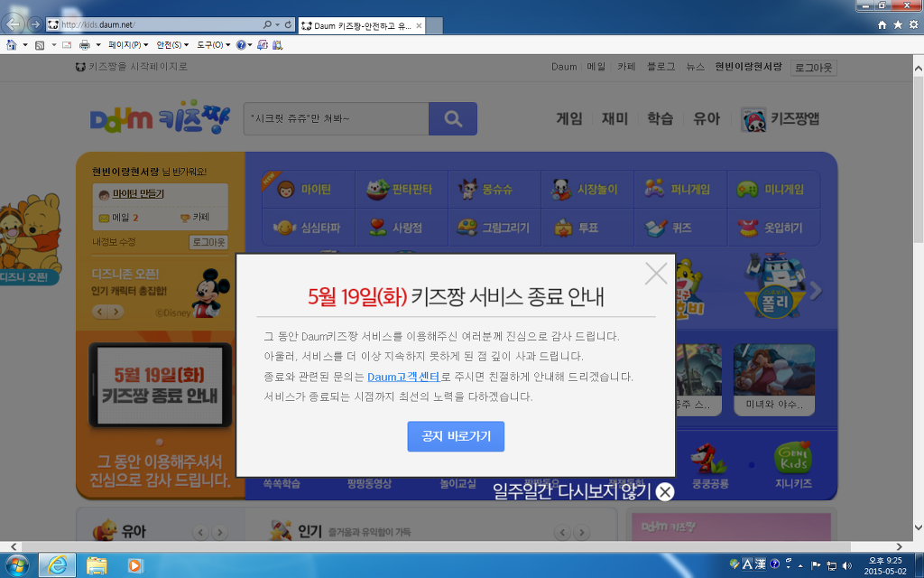This screenshot has width=924, height=578.
Task: Toggle Hanja conversion '漢' in language bar
Action: [x=760, y=565]
